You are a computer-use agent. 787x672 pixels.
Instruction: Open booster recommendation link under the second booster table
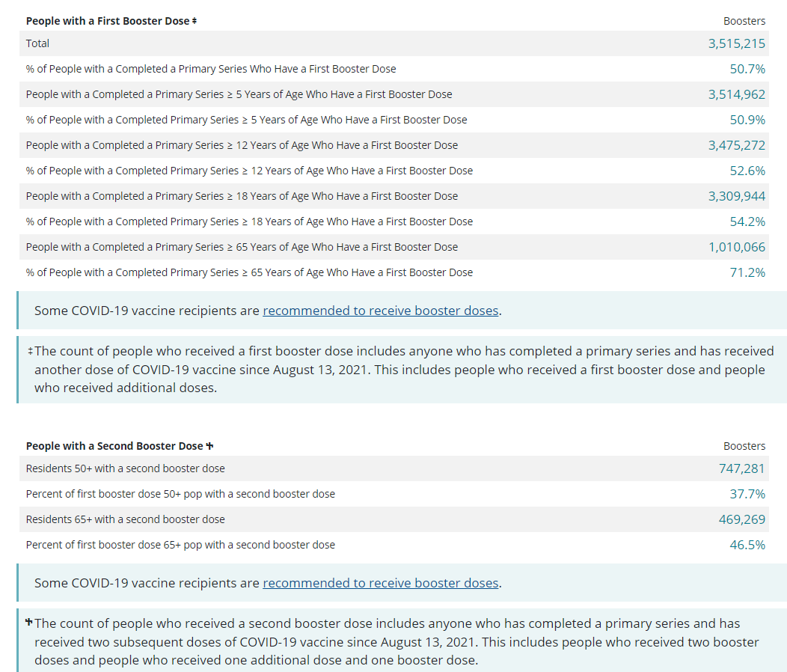click(x=380, y=583)
